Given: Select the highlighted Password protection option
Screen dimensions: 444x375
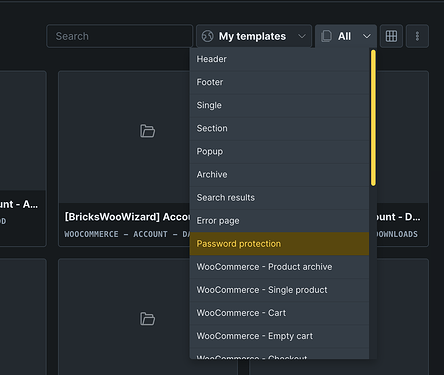Looking at the screenshot, I should [x=279, y=244].
